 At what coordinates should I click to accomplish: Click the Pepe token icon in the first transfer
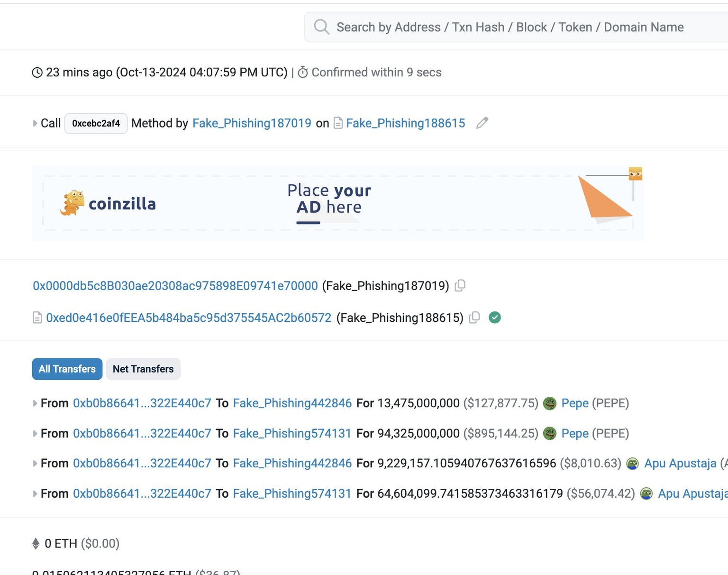click(549, 403)
